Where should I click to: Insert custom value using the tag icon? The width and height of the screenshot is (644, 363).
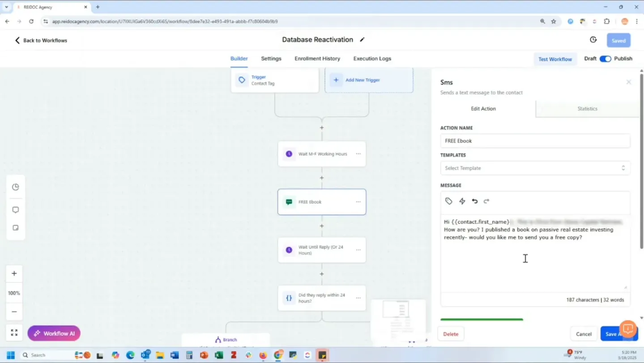point(449,201)
